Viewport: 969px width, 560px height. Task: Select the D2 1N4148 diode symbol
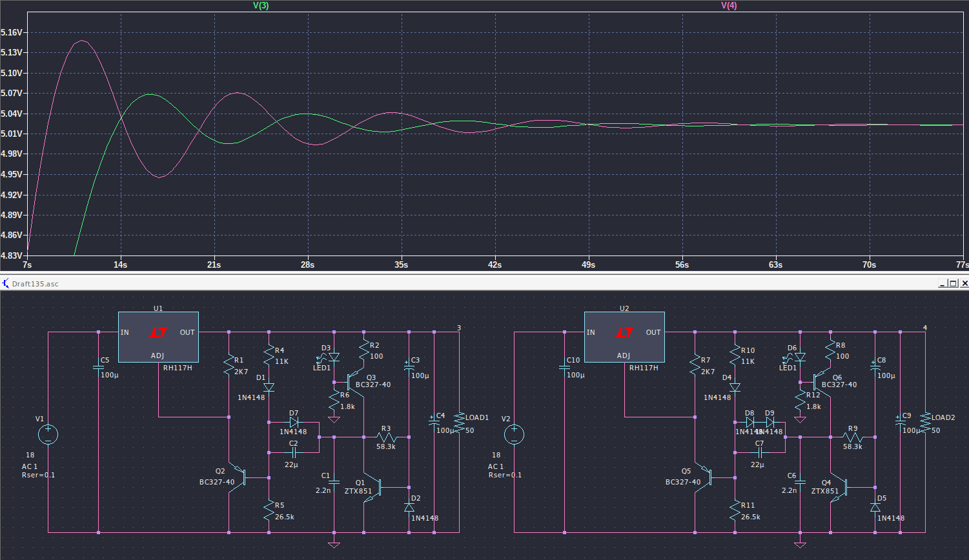pos(409,507)
